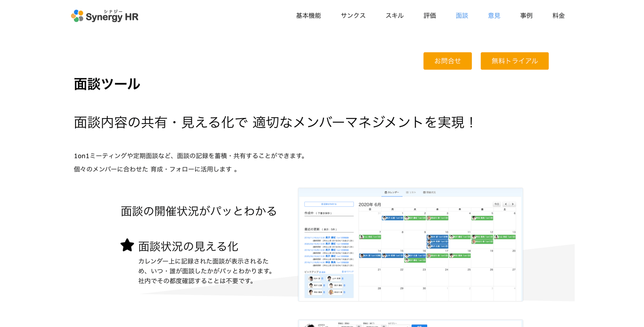The width and height of the screenshot is (644, 327).
Task: Click the 面談の開催状況がパッとわかる heading
Action: coord(199,211)
